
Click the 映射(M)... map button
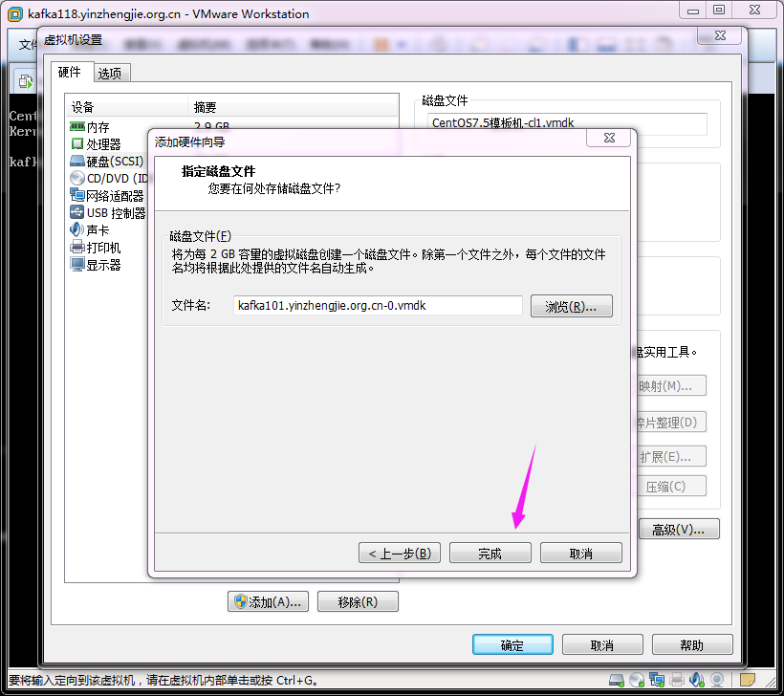coord(670,385)
